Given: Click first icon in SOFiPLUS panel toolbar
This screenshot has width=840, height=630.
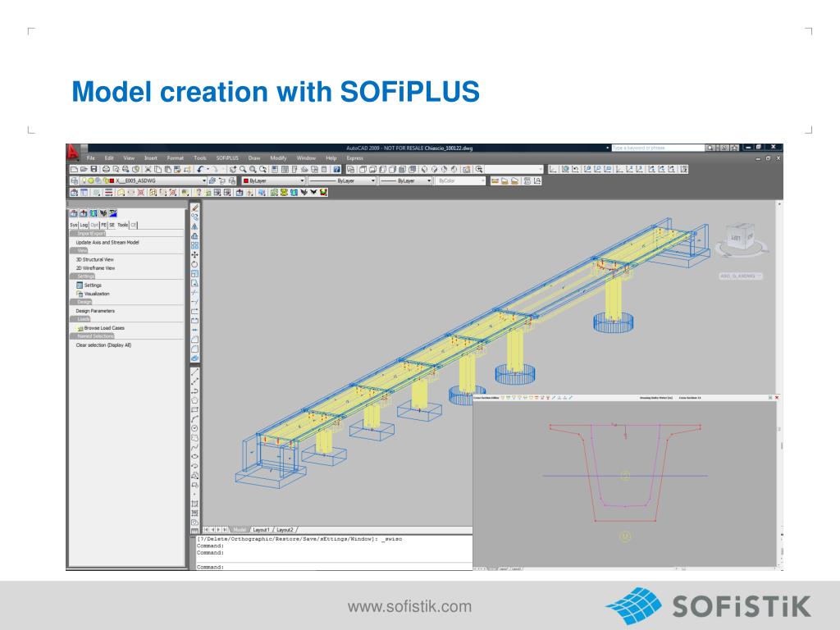Looking at the screenshot, I should tap(74, 213).
